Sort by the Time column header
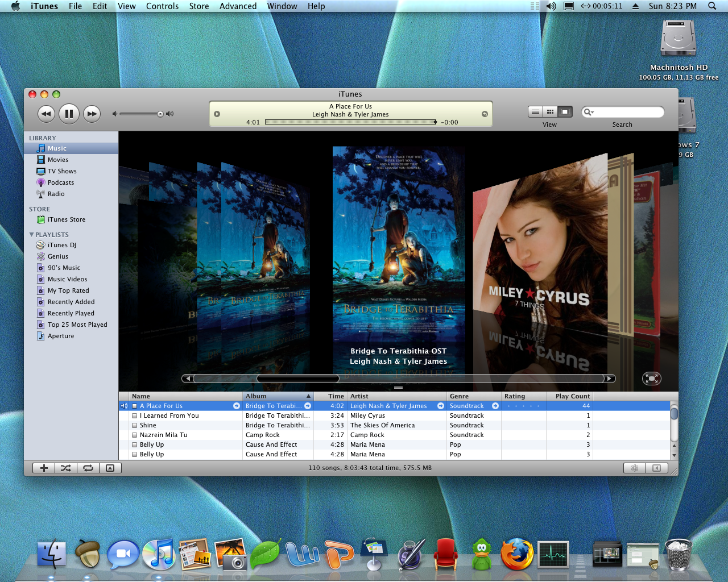728x582 pixels. click(330, 396)
